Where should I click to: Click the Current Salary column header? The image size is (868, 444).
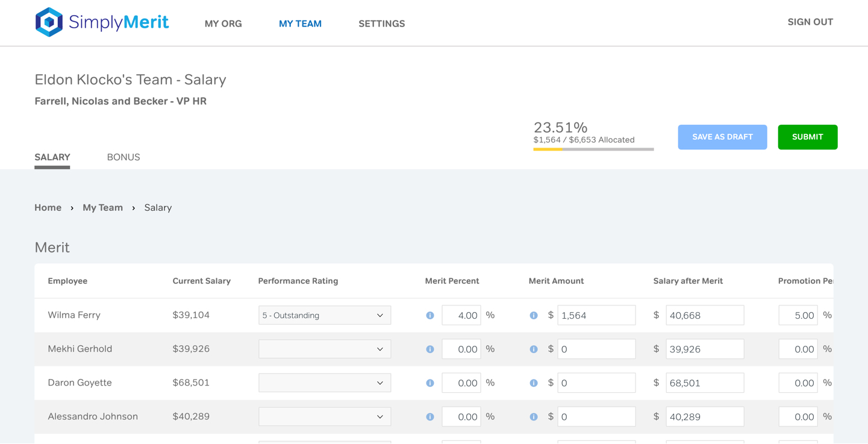pyautogui.click(x=202, y=281)
